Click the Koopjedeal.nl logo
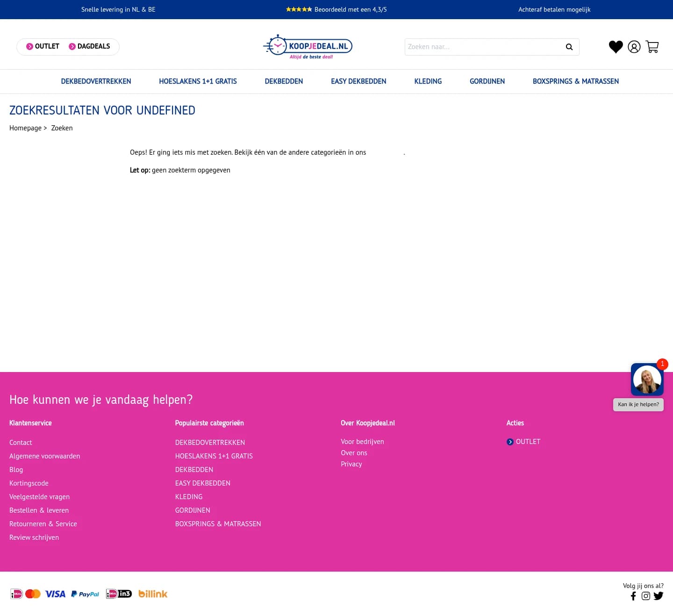 [308, 46]
